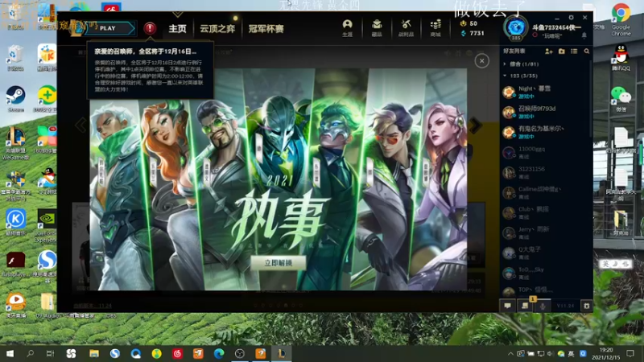Open the 战利品 loot icon
Screen dimensions: 644x362
406,28
